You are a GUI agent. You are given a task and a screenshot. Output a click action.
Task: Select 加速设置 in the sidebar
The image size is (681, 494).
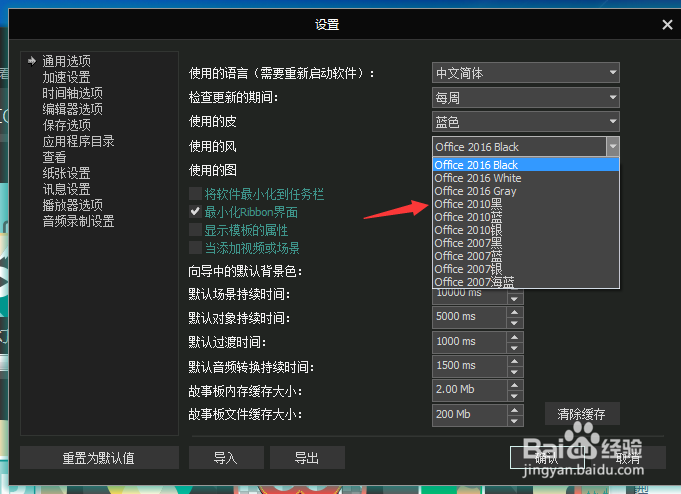[66, 77]
